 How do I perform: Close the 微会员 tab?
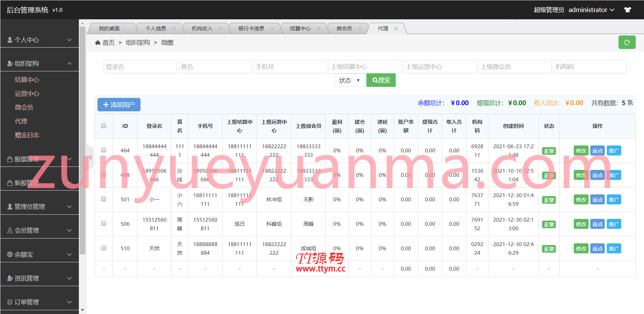[x=360, y=29]
